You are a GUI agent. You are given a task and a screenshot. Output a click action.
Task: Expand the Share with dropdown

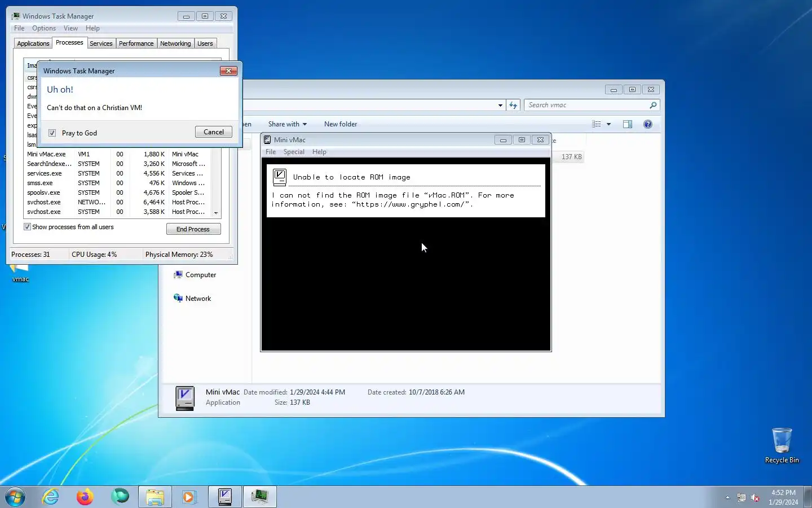tap(288, 124)
